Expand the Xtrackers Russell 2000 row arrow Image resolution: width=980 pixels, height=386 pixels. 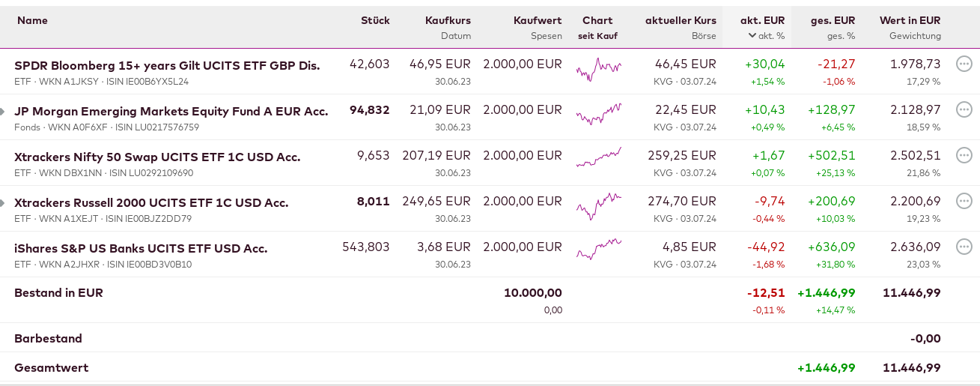(3, 202)
